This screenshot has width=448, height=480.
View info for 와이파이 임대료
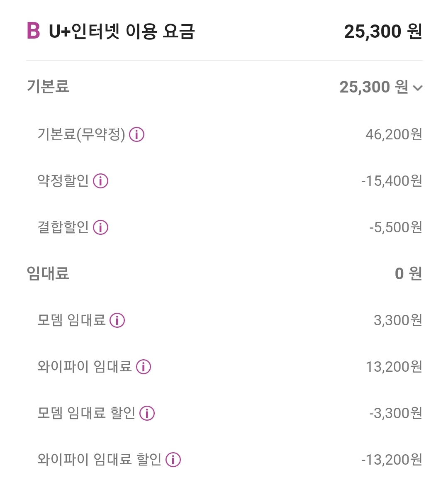click(x=144, y=367)
